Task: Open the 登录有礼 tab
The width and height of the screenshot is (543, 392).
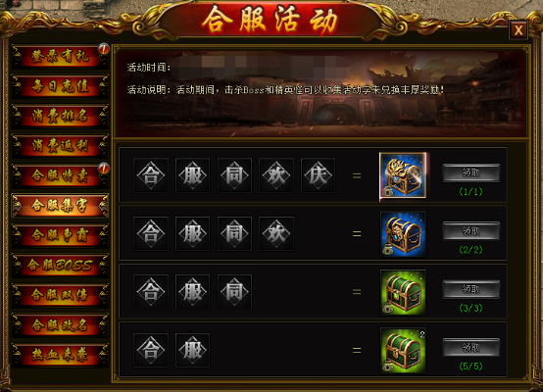Action: pos(60,56)
